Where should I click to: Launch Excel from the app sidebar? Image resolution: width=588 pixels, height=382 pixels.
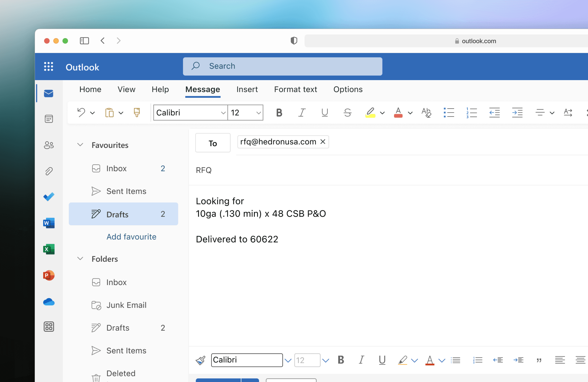point(49,249)
